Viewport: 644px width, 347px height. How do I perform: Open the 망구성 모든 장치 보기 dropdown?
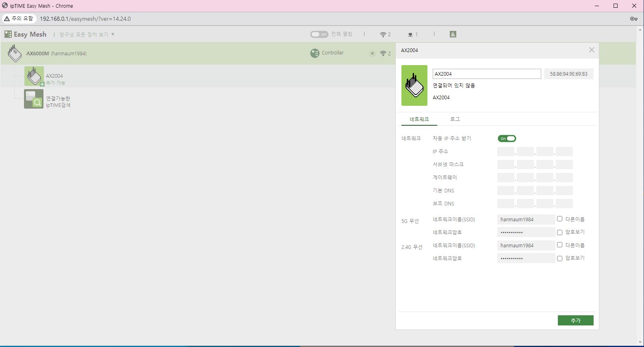click(x=87, y=35)
